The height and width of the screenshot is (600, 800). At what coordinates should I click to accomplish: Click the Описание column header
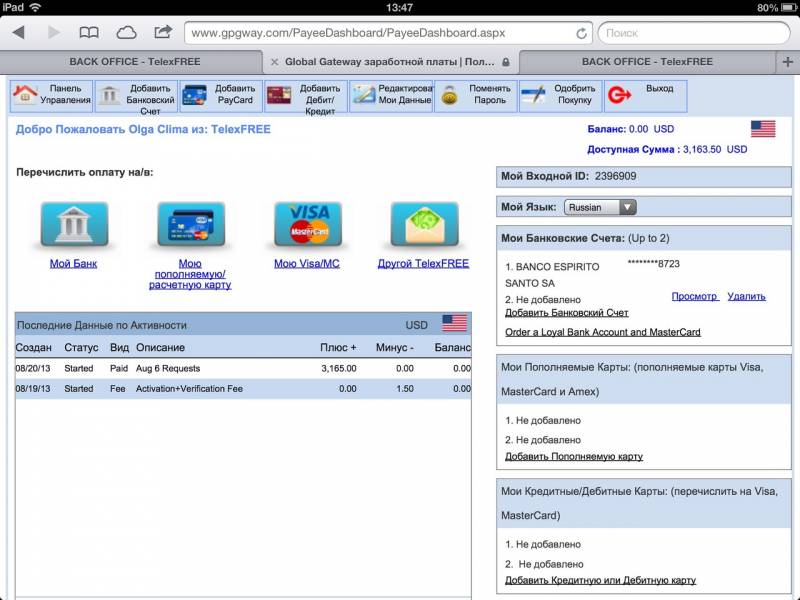tap(160, 347)
